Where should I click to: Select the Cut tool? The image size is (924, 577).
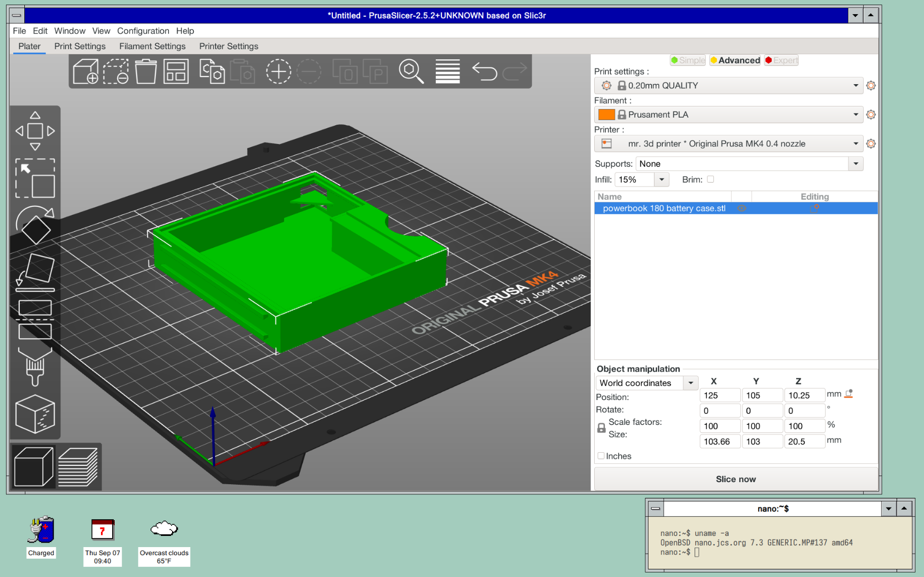pos(35,319)
